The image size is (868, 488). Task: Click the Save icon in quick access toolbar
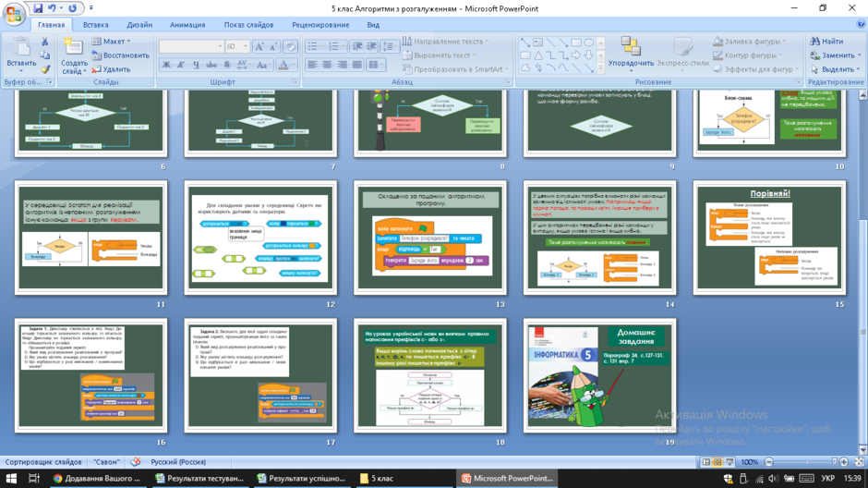[x=38, y=8]
